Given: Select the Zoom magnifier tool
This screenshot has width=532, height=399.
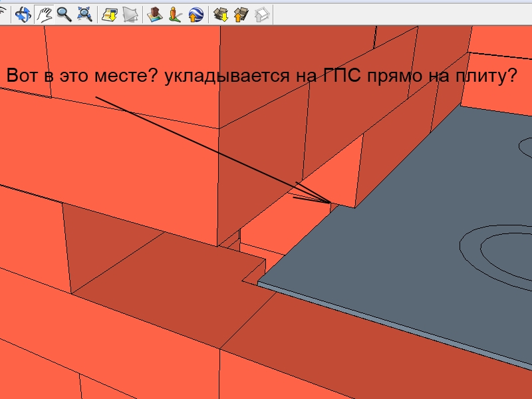Looking at the screenshot, I should click(64, 14).
